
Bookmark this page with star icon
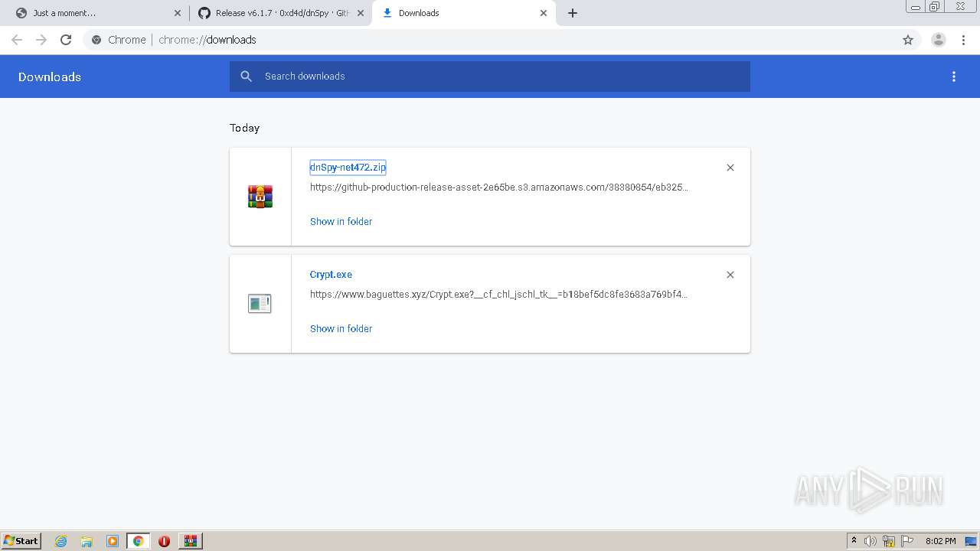click(908, 40)
